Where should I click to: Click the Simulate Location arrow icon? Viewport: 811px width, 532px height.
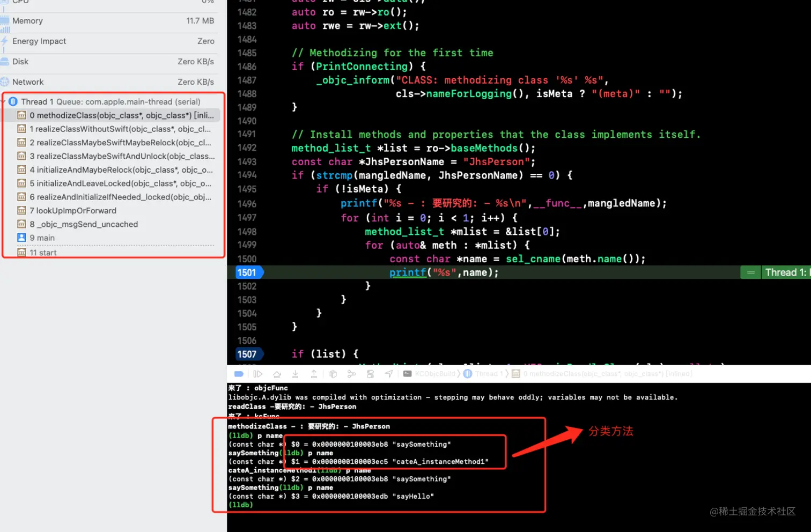click(389, 374)
